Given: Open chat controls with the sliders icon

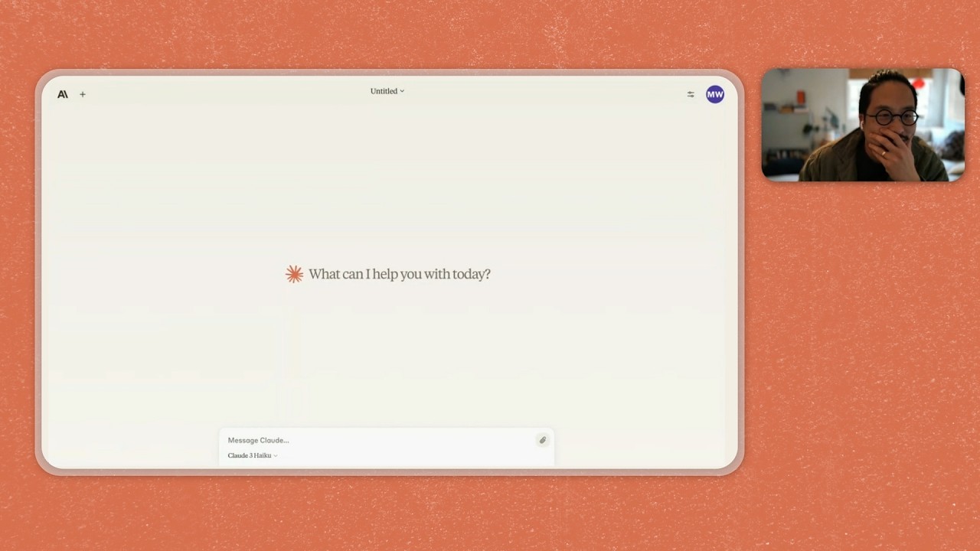Looking at the screenshot, I should click(690, 94).
